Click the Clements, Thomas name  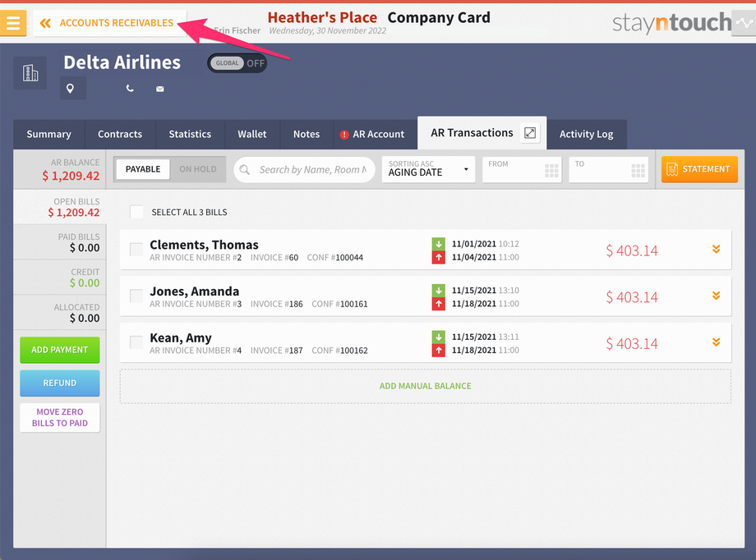click(204, 245)
